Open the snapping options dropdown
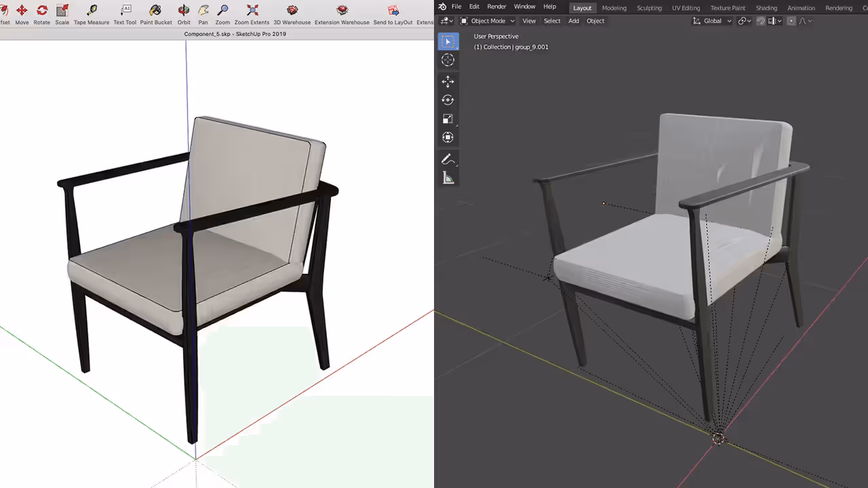 [774, 21]
